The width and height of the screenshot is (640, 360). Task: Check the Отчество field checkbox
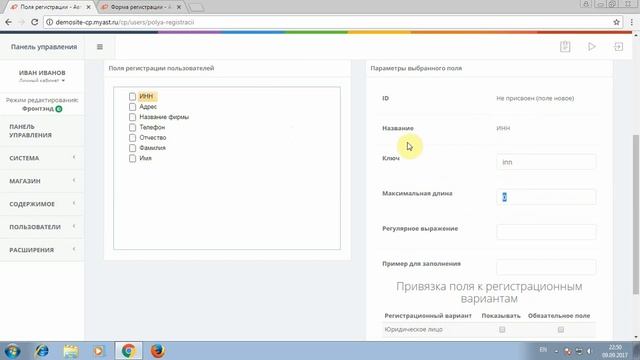[x=132, y=138]
